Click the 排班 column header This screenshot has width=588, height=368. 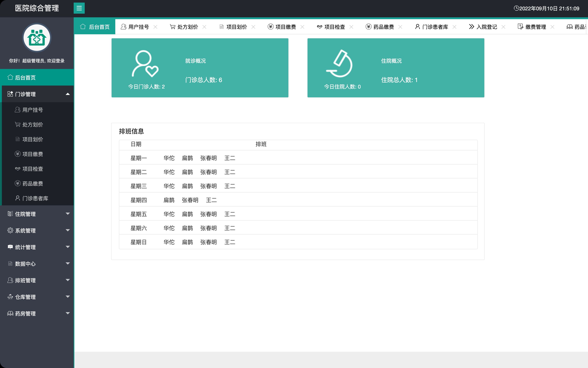(261, 144)
